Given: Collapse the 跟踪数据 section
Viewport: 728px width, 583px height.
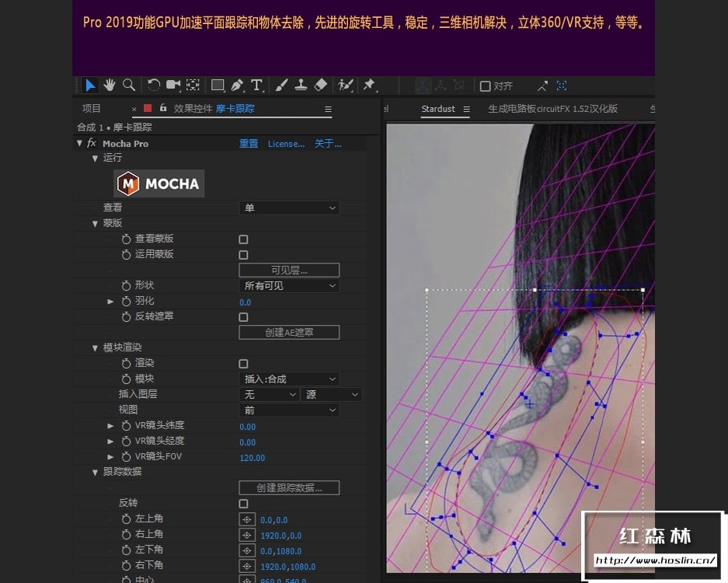Looking at the screenshot, I should tap(95, 473).
